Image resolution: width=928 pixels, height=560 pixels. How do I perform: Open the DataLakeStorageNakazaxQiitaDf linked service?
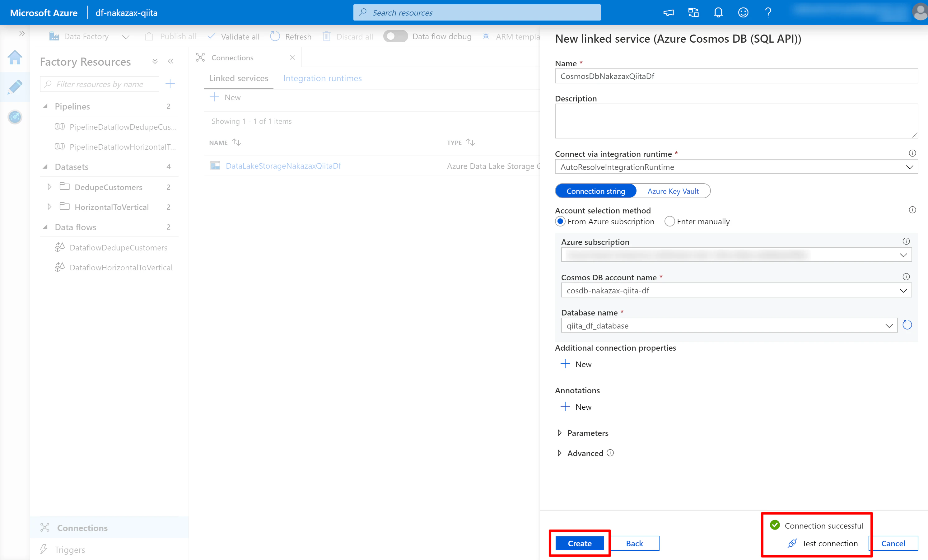click(x=283, y=166)
